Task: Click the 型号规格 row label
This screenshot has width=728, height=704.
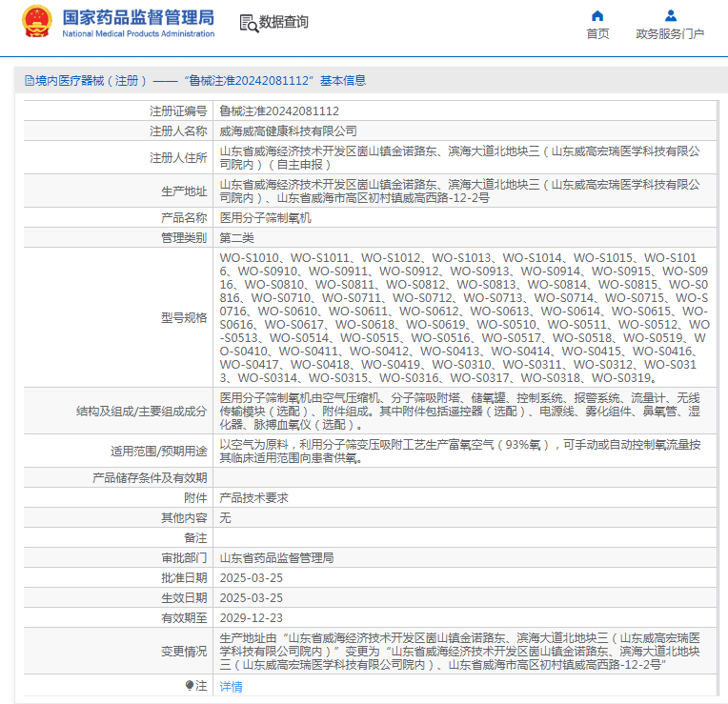Action: pyautogui.click(x=184, y=318)
